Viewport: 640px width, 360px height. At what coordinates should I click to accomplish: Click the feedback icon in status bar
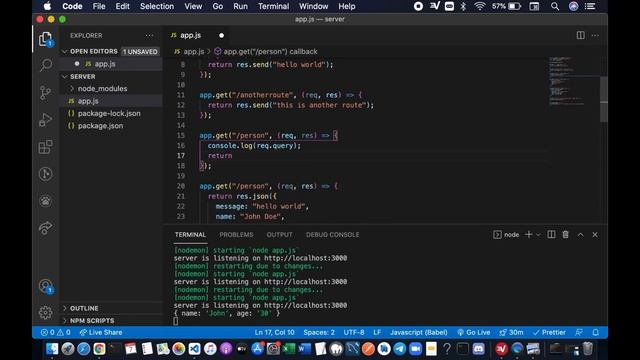[579, 332]
